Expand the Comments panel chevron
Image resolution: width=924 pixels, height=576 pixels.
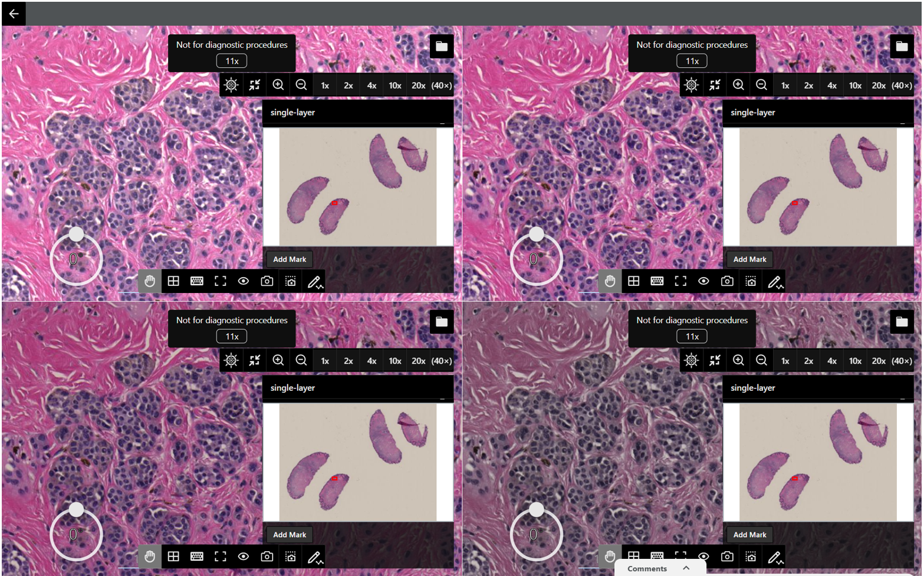click(686, 568)
